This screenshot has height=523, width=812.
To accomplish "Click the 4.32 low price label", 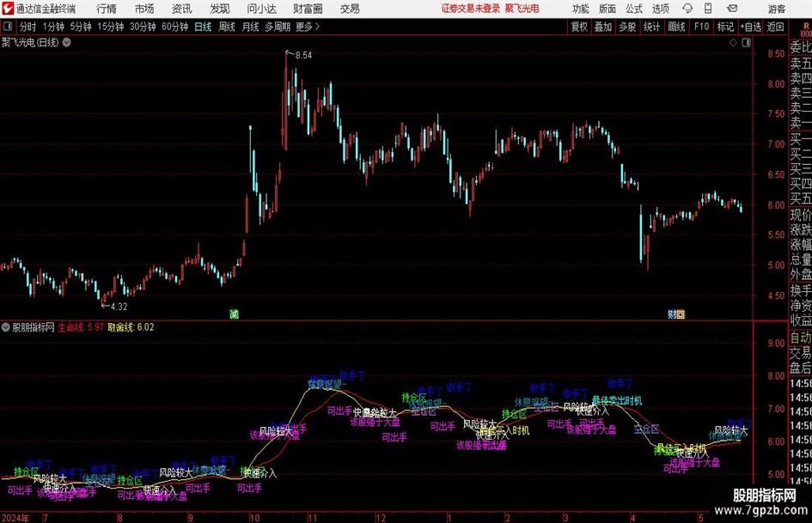I will click(x=119, y=307).
